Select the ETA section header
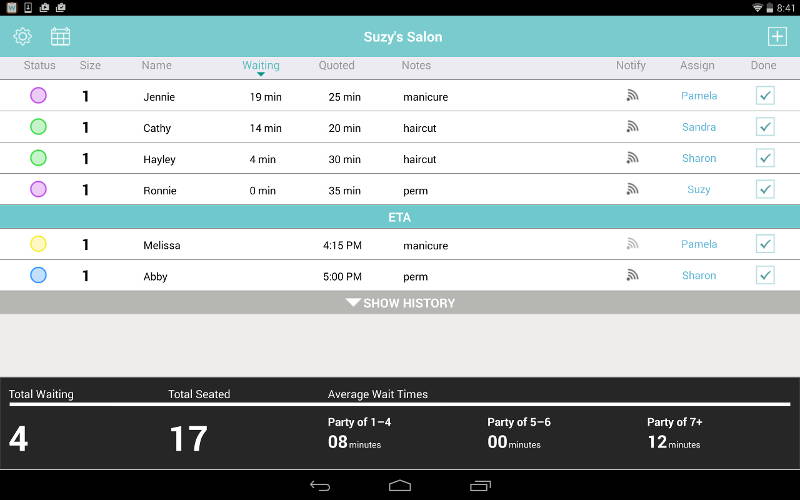800x500 pixels. [x=400, y=217]
